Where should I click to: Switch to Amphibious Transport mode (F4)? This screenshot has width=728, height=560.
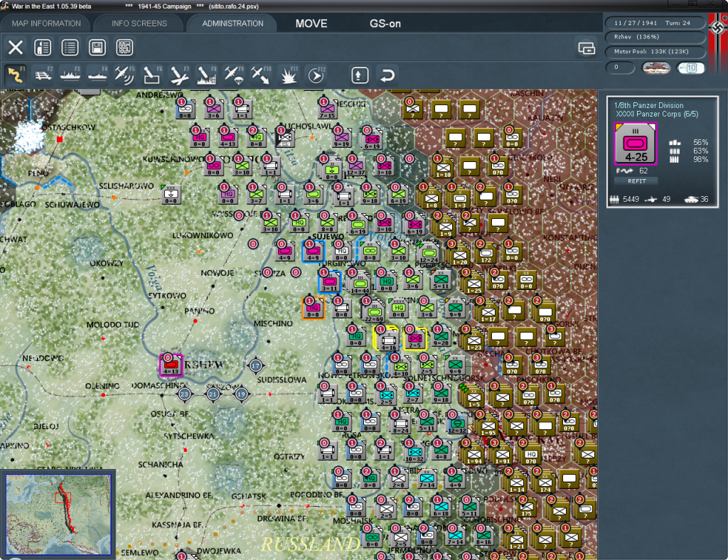pos(97,75)
